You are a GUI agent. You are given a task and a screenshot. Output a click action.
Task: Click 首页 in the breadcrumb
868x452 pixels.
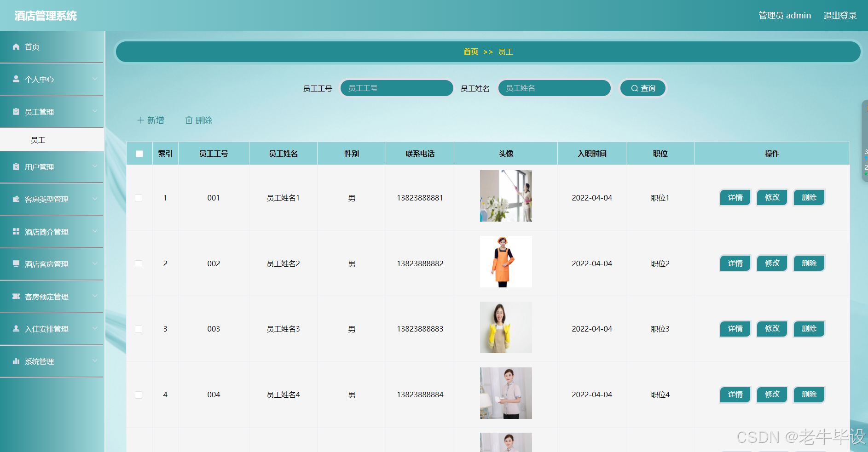pos(470,51)
